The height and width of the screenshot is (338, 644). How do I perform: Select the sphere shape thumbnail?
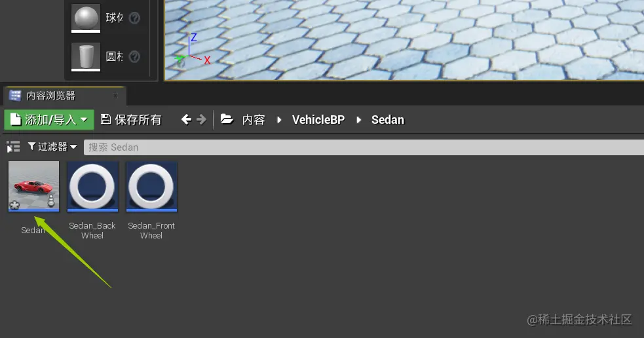86,18
